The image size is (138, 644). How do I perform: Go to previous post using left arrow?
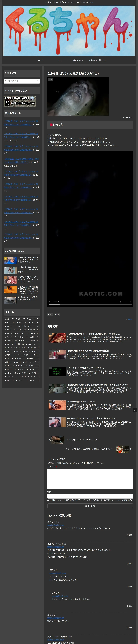coord(50,440)
